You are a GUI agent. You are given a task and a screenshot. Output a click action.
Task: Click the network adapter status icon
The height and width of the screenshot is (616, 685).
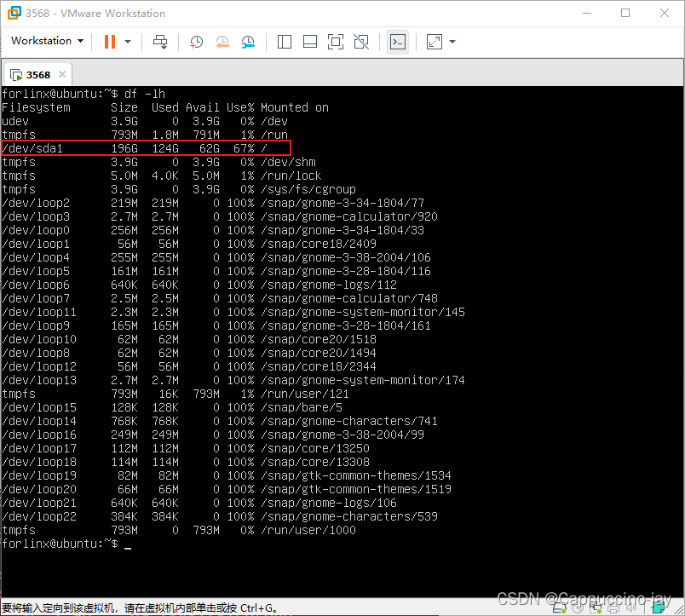[596, 607]
